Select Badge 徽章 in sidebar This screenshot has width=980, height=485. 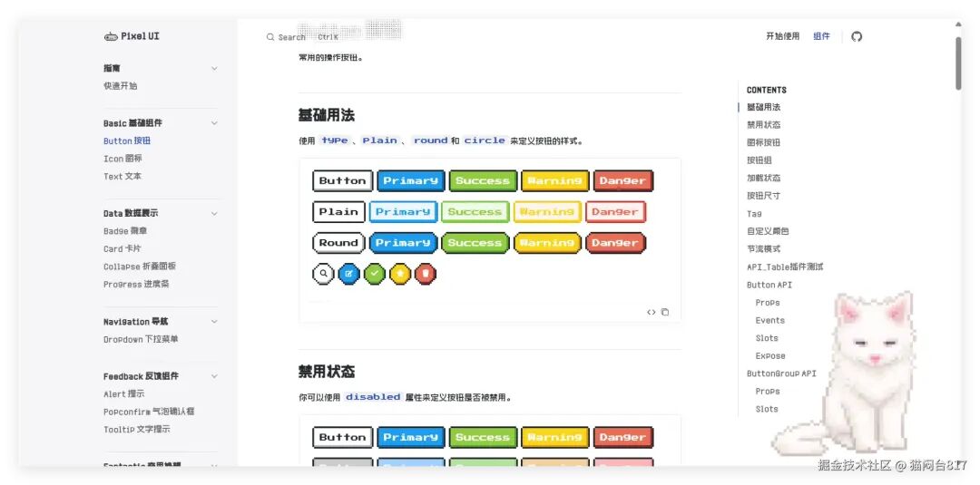point(125,231)
